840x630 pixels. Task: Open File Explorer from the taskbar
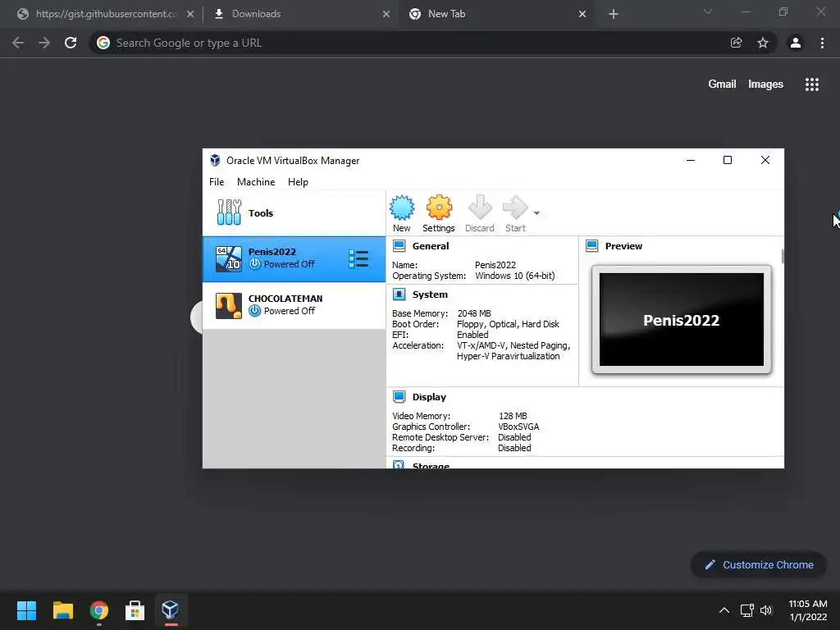coord(62,610)
